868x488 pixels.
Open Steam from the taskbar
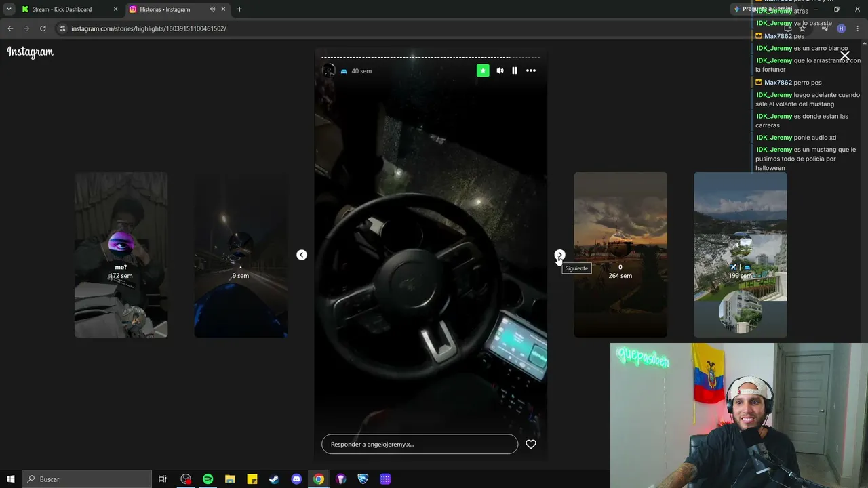[274, 479]
